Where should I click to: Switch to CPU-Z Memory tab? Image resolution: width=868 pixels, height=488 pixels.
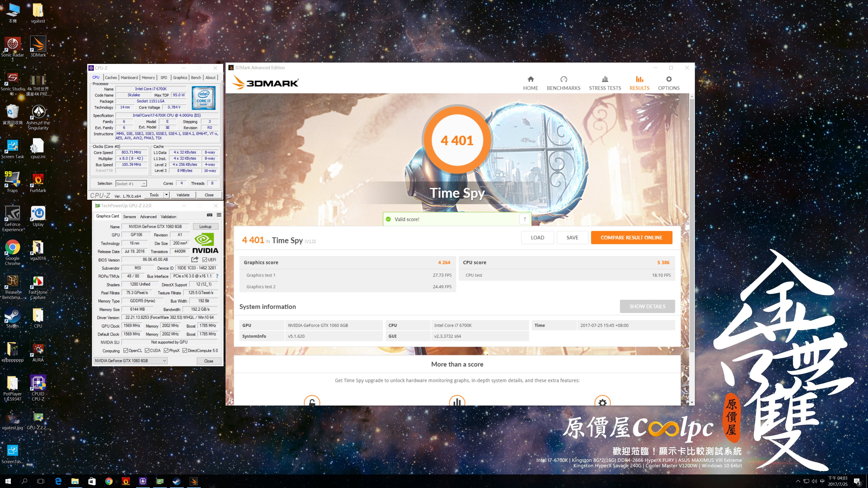click(148, 77)
